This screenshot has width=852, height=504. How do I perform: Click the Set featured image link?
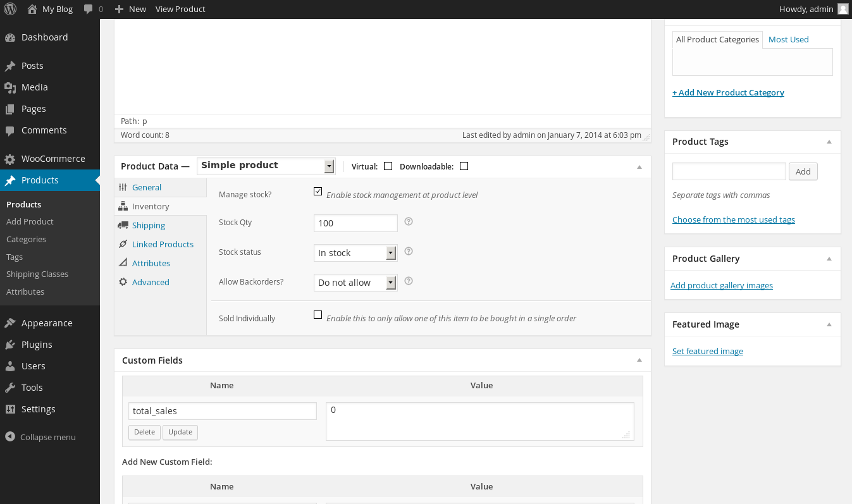point(707,351)
